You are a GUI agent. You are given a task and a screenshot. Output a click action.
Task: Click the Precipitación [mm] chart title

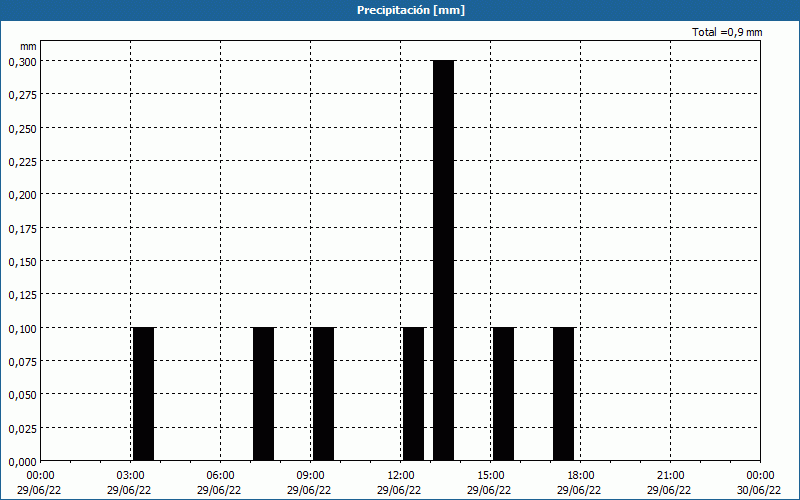(411, 10)
